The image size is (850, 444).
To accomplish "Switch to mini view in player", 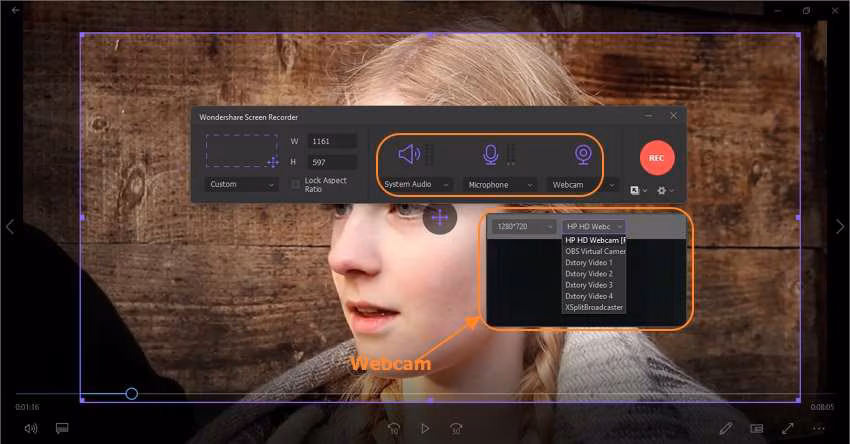I will click(x=757, y=429).
